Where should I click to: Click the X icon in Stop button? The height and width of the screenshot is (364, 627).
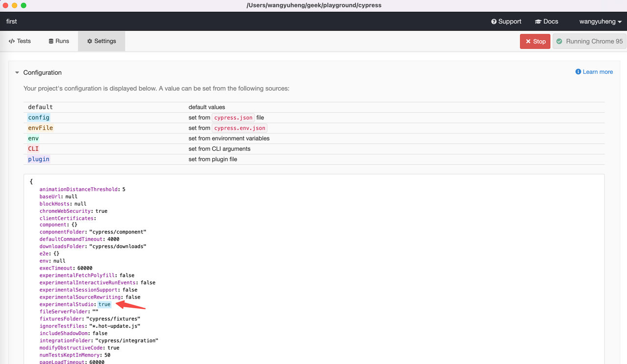click(x=528, y=42)
